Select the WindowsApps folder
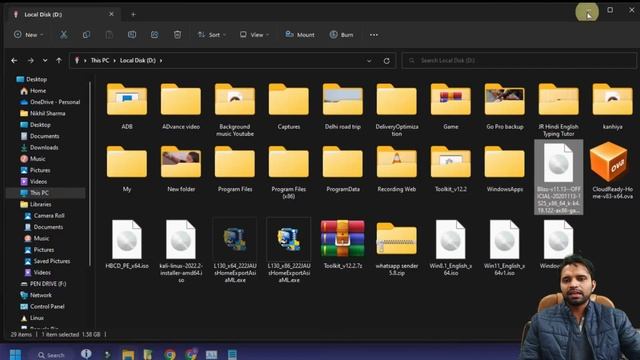Image resolution: width=640 pixels, height=360 pixels. (504, 169)
